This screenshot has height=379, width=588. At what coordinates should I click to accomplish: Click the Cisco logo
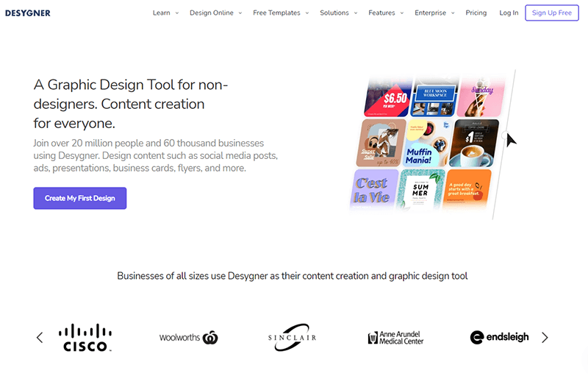coord(85,337)
